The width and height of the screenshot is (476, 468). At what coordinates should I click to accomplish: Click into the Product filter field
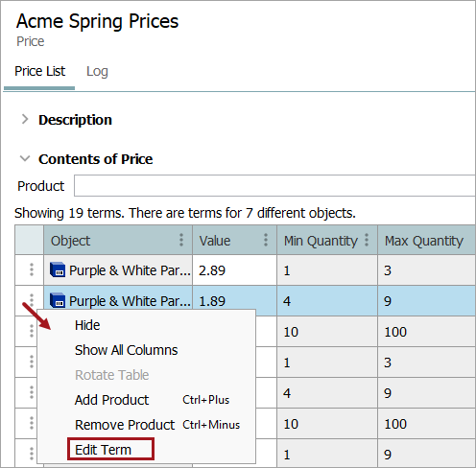(274, 185)
